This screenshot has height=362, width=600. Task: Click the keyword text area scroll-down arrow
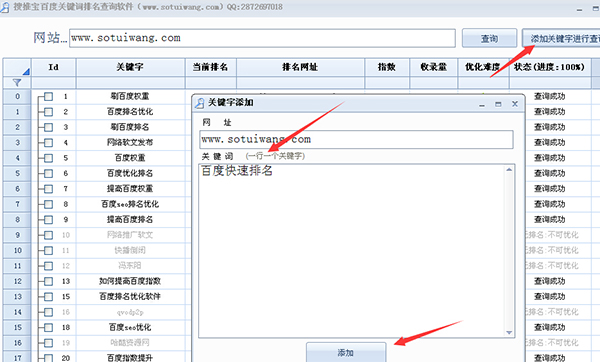(509, 333)
